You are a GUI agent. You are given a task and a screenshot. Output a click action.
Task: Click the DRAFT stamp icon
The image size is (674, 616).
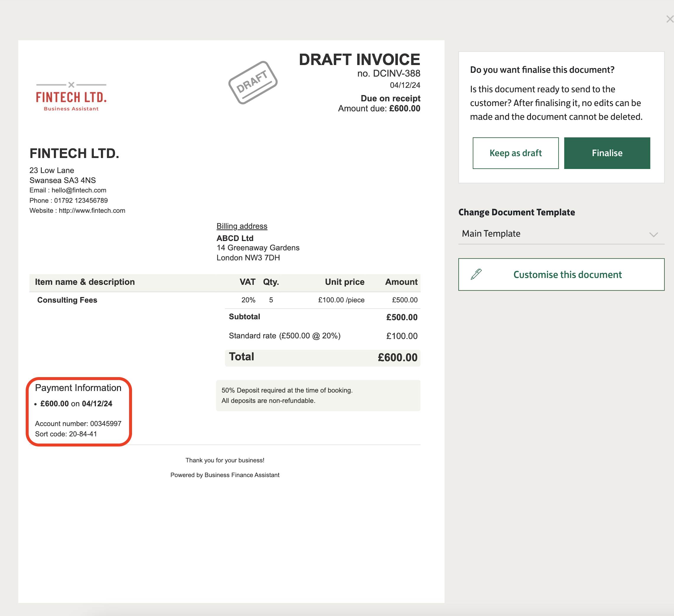click(x=253, y=83)
